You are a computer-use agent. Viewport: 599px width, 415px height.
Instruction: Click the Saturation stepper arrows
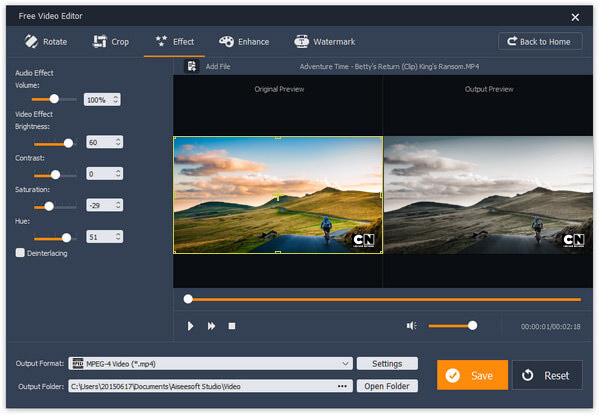(x=118, y=205)
